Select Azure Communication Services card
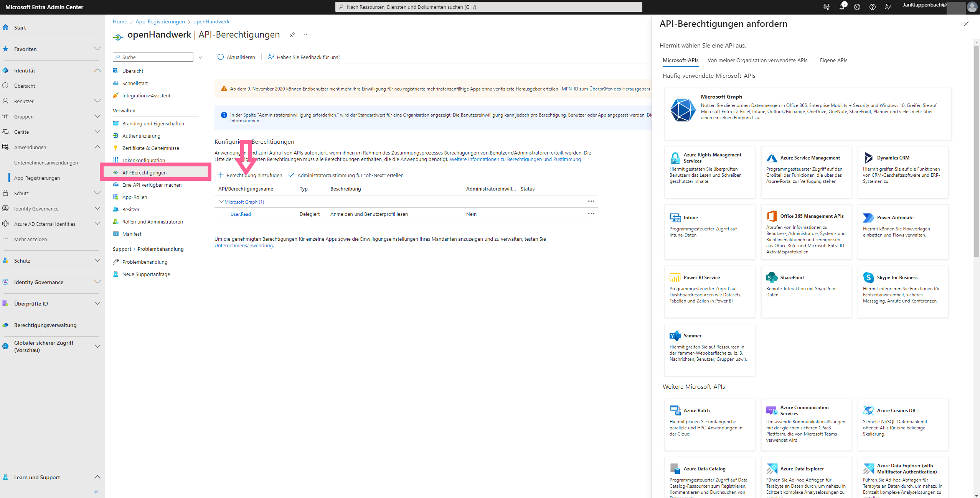 806,425
